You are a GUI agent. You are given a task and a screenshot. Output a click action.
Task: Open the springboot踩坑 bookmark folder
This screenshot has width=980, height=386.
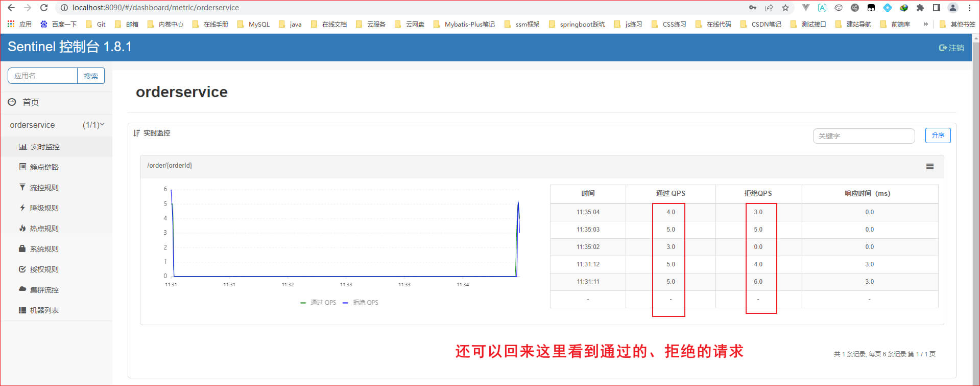[x=577, y=24]
